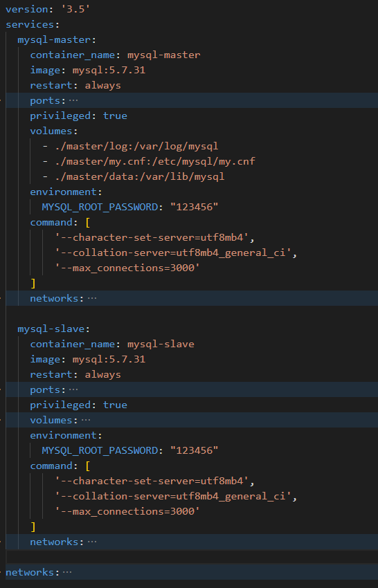The width and height of the screenshot is (378, 588).
Task: Click the container_name value mysql-master
Action: pyautogui.click(x=163, y=55)
